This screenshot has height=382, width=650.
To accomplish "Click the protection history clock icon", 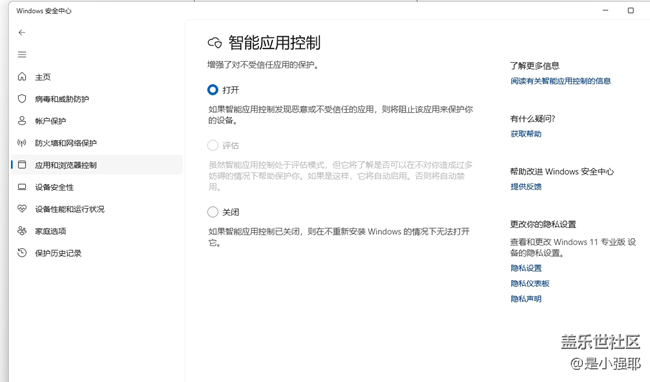I will 22,253.
